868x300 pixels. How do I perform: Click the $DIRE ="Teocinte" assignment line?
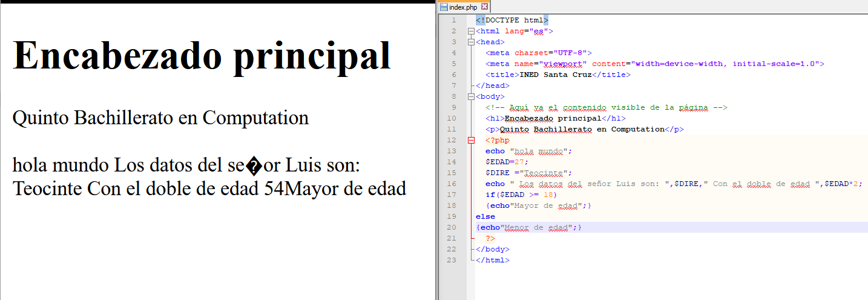coord(528,173)
